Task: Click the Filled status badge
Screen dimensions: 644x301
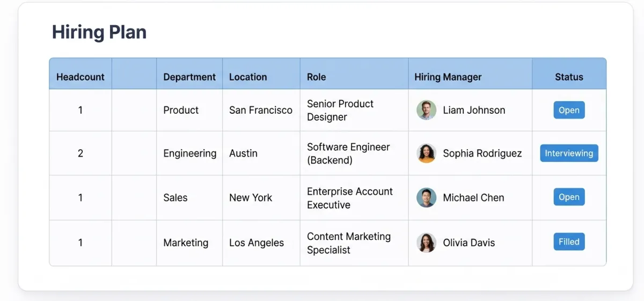Action: [569, 242]
